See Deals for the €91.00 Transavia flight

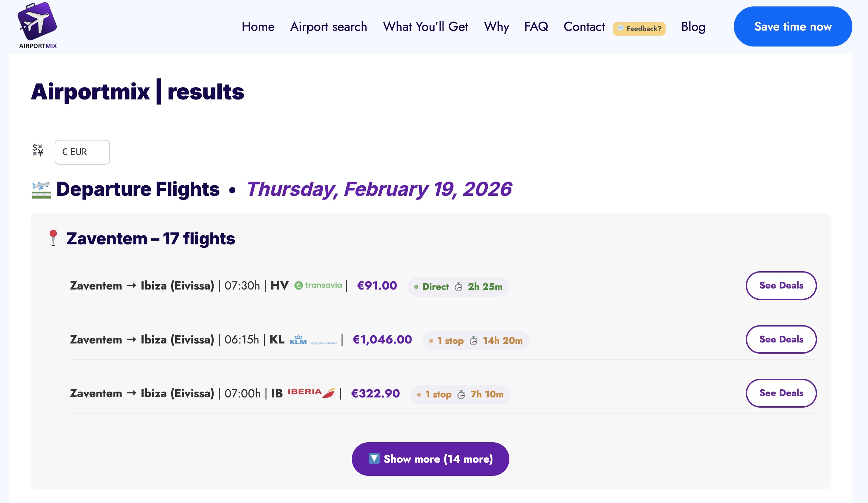coord(781,285)
